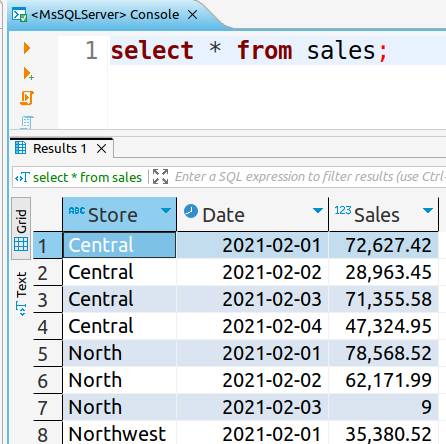446x444 pixels.
Task: Select the Results 1 tab
Action: pyautogui.click(x=60, y=148)
